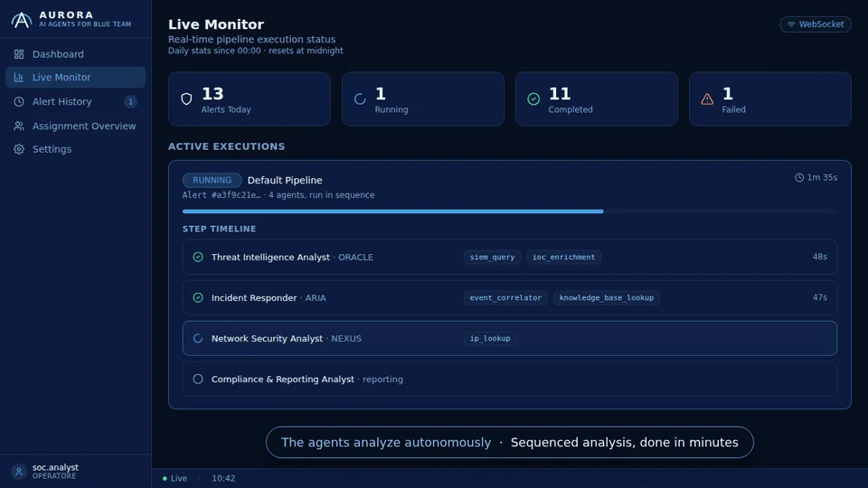Click the Assignment Overview people icon
Screen dimensions: 868x488
(19, 127)
